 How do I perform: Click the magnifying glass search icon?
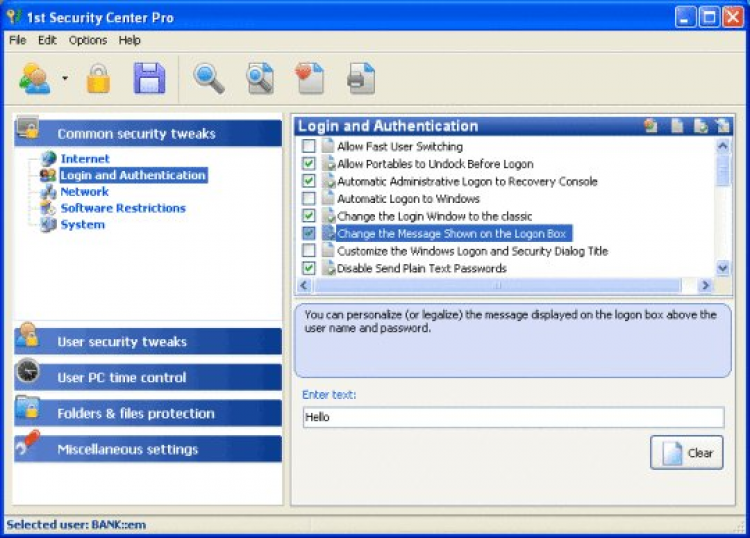(209, 79)
